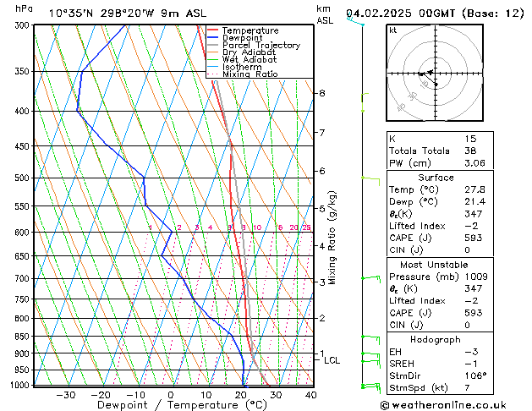Click the hodograph wind plot
532x411 pixels.
coord(435,73)
